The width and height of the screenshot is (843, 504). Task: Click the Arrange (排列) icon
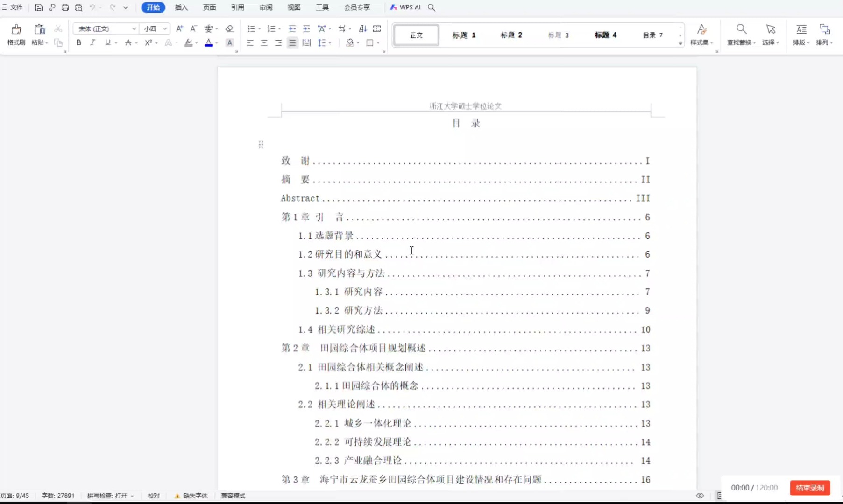click(825, 29)
